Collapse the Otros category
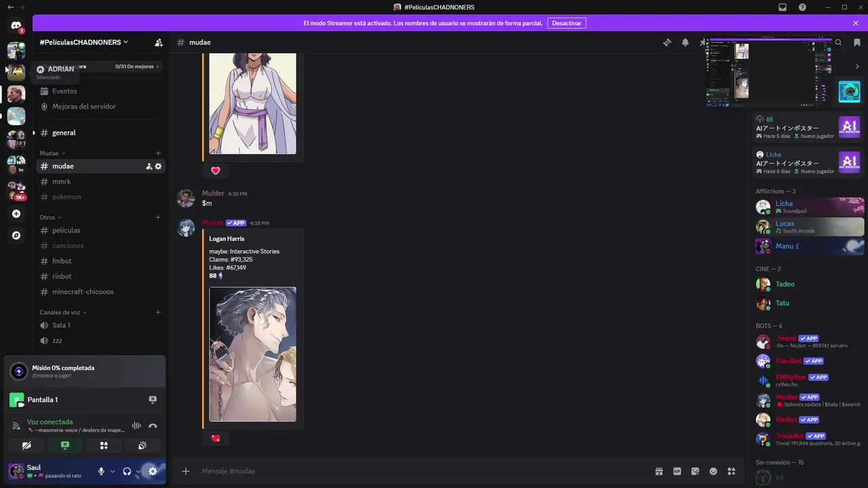 coord(50,218)
